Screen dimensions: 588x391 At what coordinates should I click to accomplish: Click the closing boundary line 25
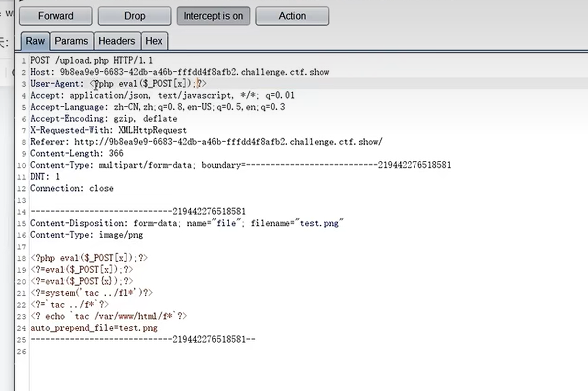click(143, 340)
